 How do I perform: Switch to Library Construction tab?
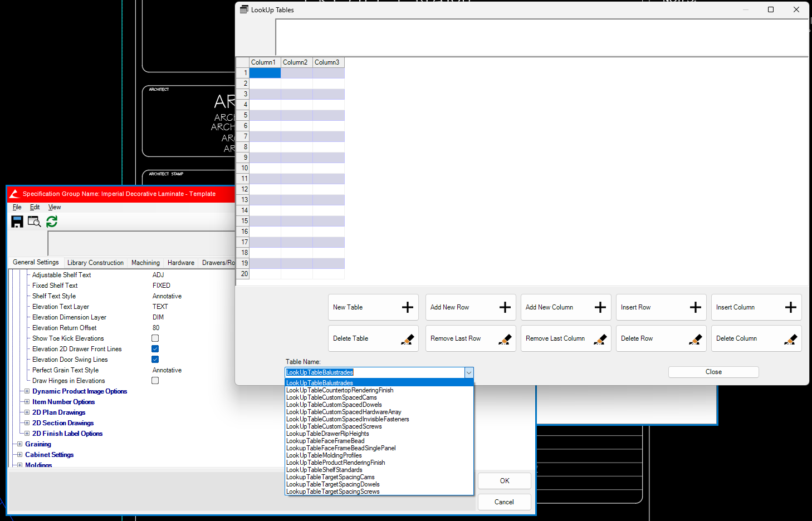95,263
